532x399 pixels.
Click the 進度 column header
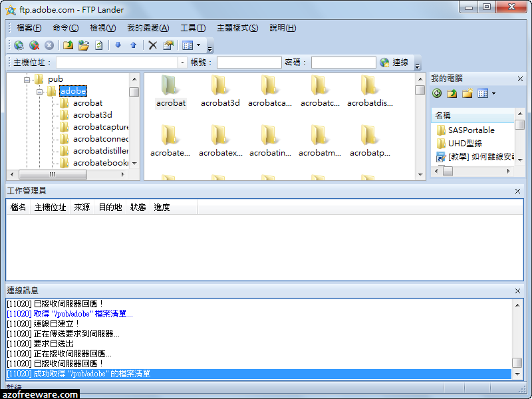point(173,207)
